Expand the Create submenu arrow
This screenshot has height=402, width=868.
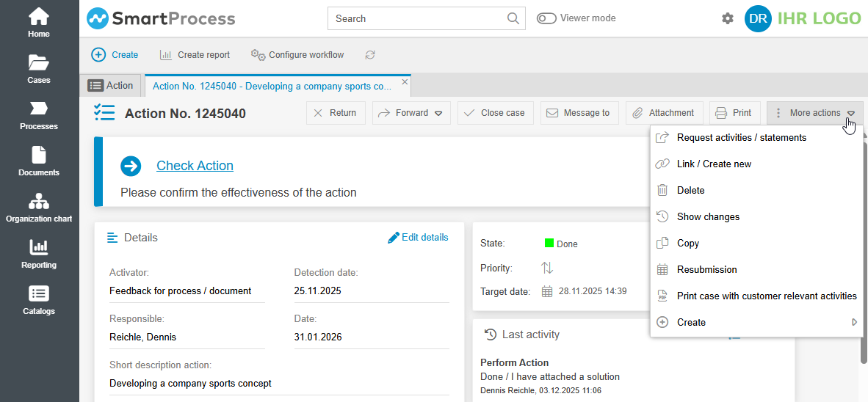[854, 322]
